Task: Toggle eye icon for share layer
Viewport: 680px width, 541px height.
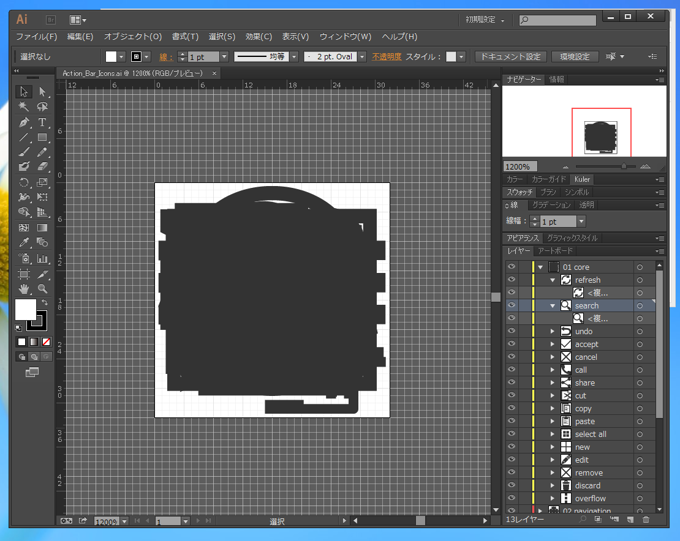Action: [511, 382]
